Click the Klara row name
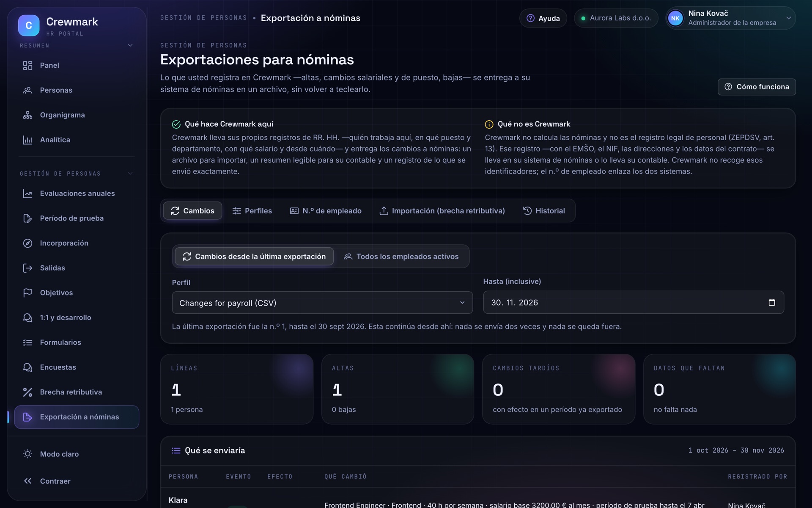This screenshot has width=812, height=508. click(178, 500)
